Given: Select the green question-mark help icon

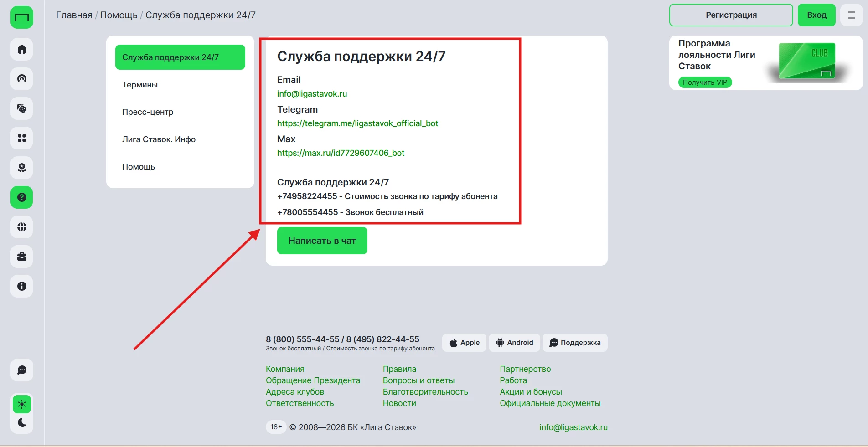Looking at the screenshot, I should click(x=22, y=197).
